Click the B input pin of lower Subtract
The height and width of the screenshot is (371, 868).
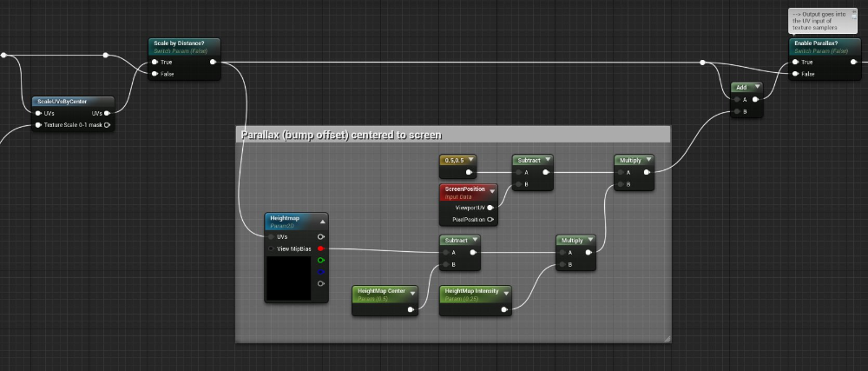[x=446, y=265]
